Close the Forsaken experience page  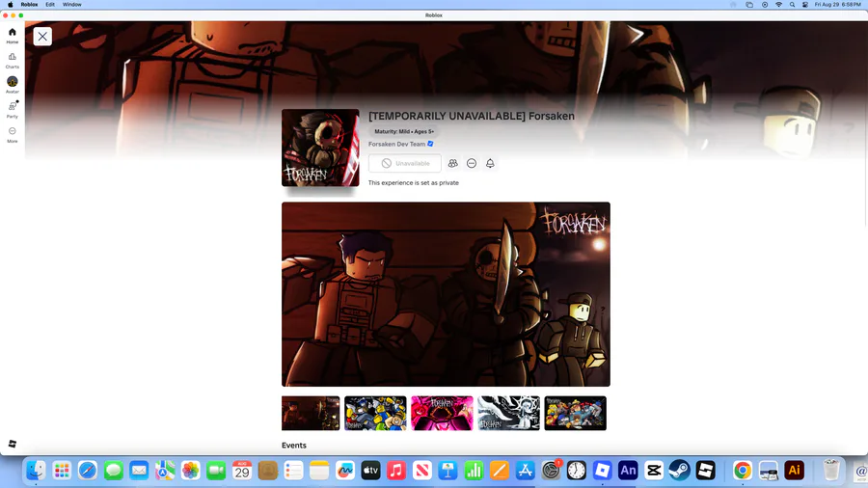pyautogui.click(x=42, y=37)
